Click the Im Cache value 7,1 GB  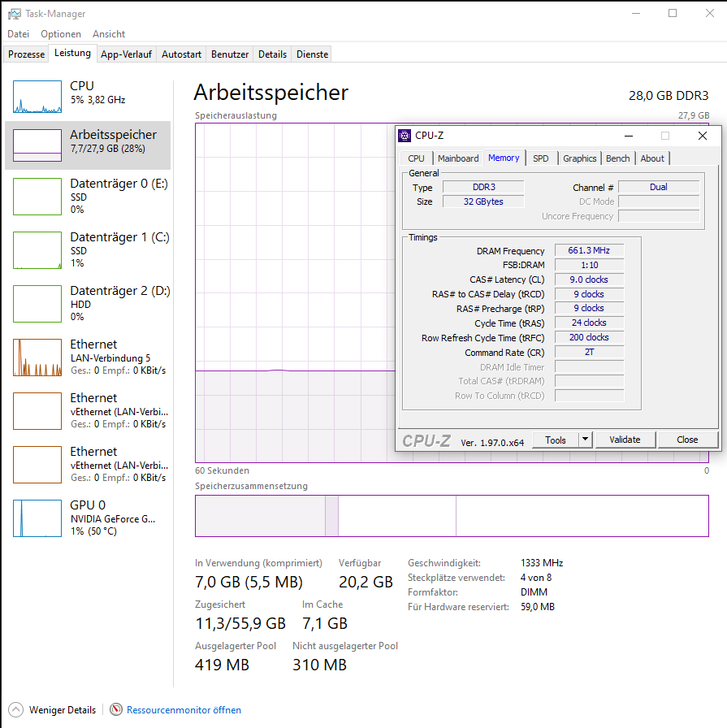(x=324, y=623)
